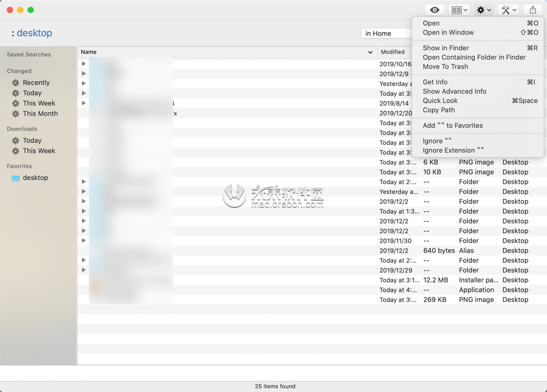This screenshot has width=547, height=392.
Task: Select Today under Downloads
Action: 32,140
